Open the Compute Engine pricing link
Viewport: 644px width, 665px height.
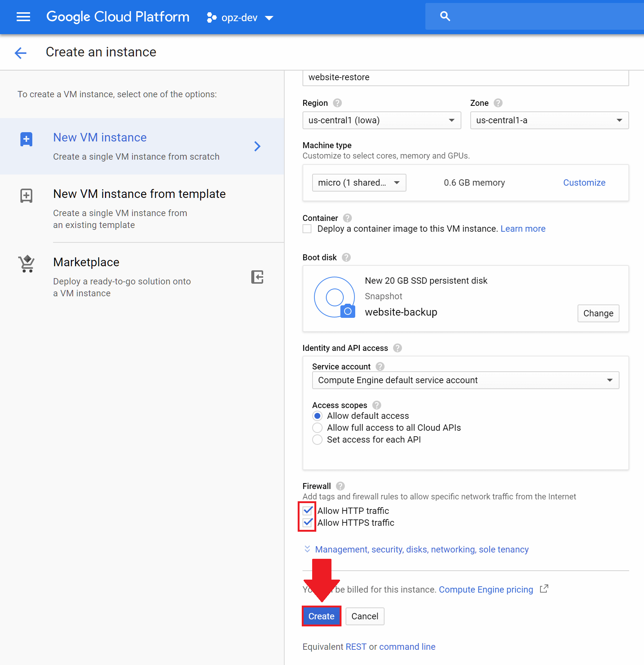(x=486, y=590)
